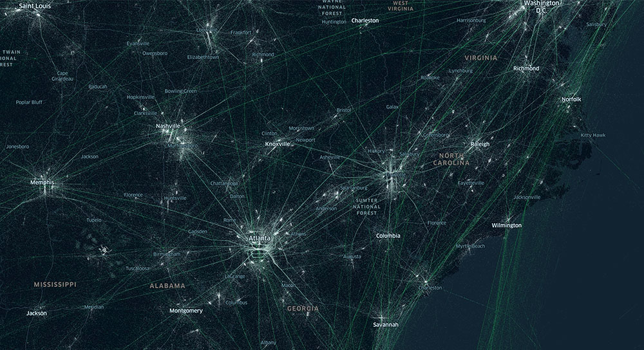Select the Charleston label in West Virginia
The height and width of the screenshot is (350, 644).
365,20
